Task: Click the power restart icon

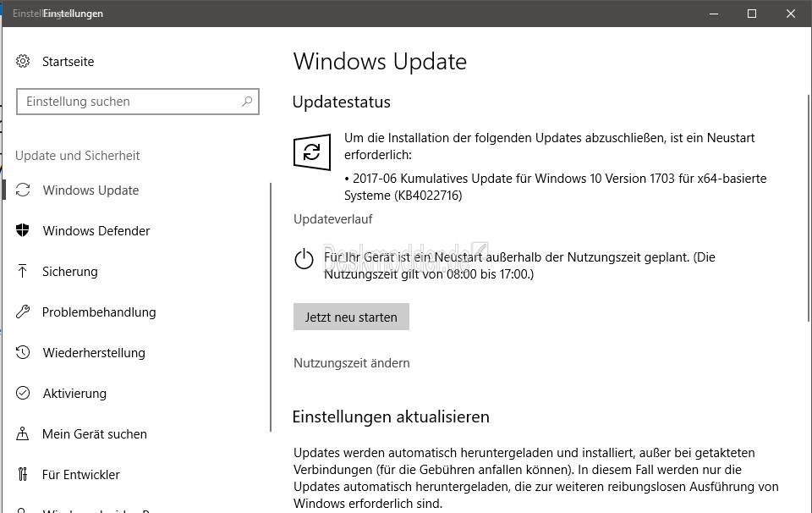Action: (x=304, y=259)
